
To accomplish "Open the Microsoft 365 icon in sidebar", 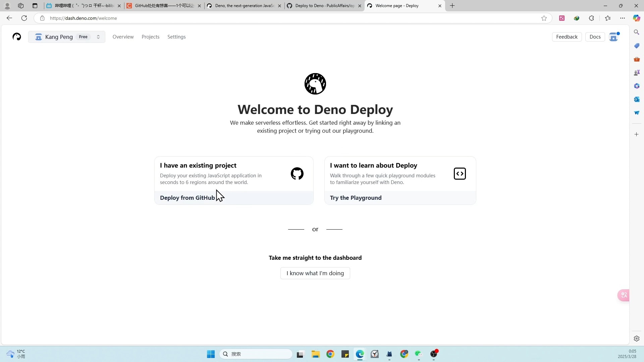I will pos(637,86).
